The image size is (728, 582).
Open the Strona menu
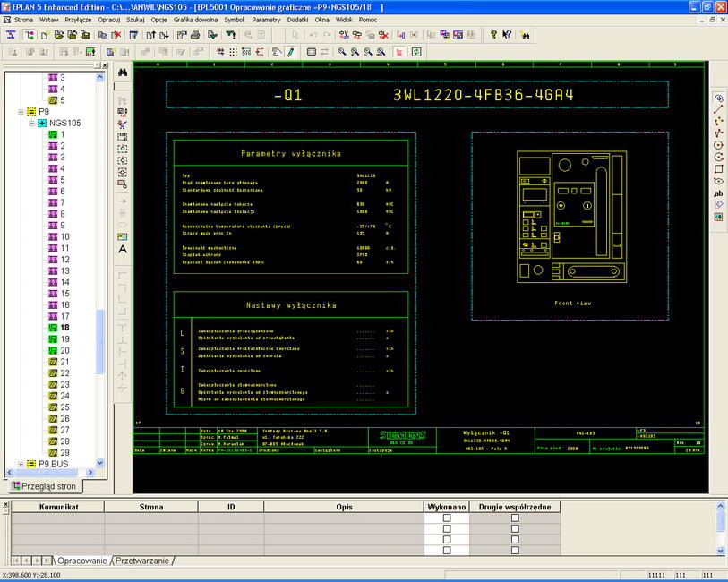click(23, 20)
